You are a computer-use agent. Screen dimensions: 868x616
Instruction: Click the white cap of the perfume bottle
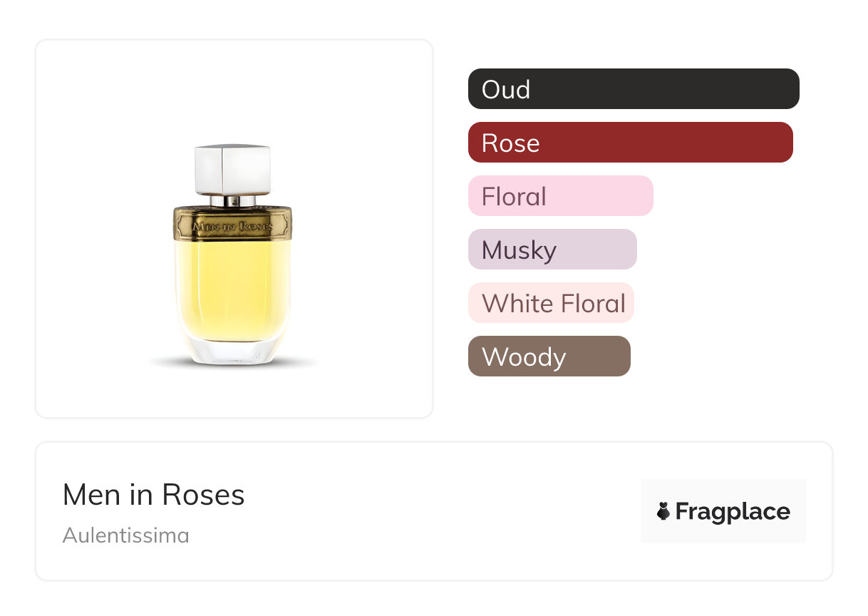point(232,169)
